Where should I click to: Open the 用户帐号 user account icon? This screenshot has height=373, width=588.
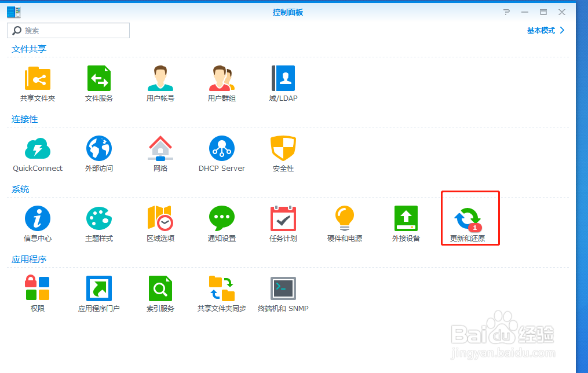coord(160,78)
